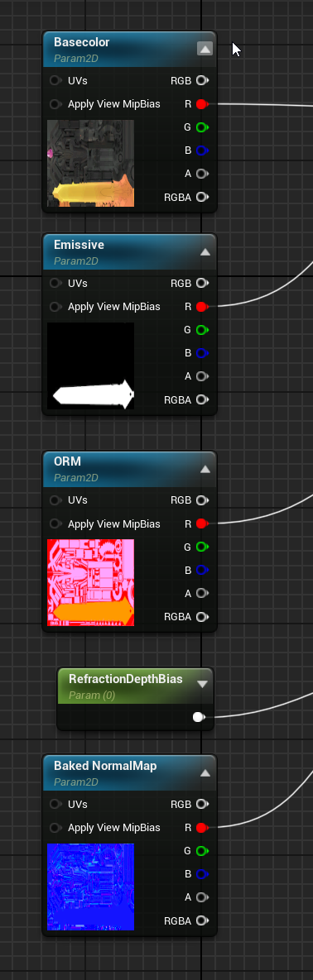
Task: Select the ORM node by its title
Action: click(68, 461)
